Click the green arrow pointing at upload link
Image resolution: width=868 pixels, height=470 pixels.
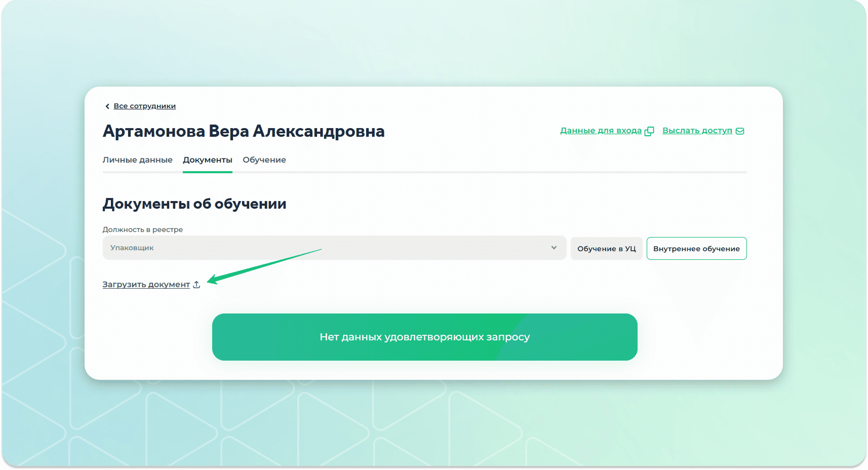click(x=263, y=265)
